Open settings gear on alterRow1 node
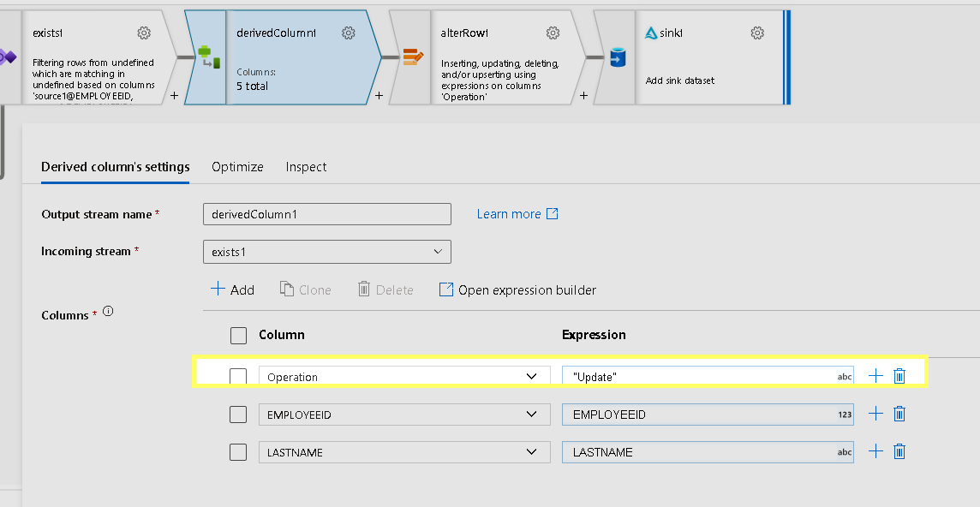980x507 pixels. click(553, 32)
